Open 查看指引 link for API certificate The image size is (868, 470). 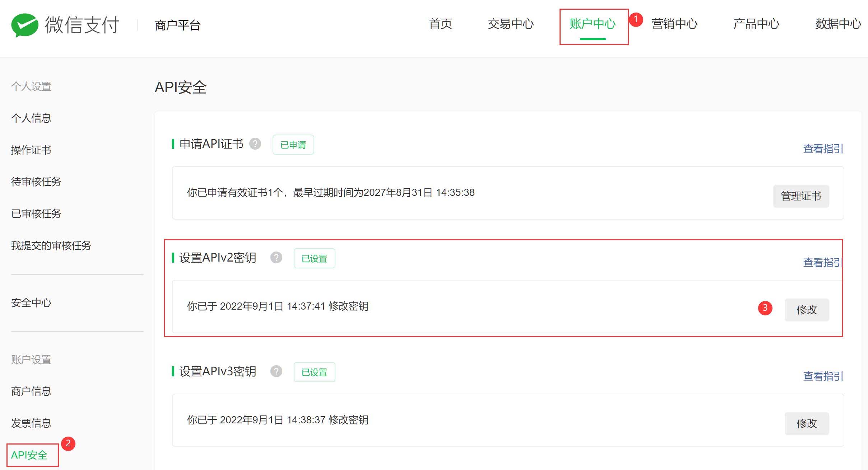823,149
